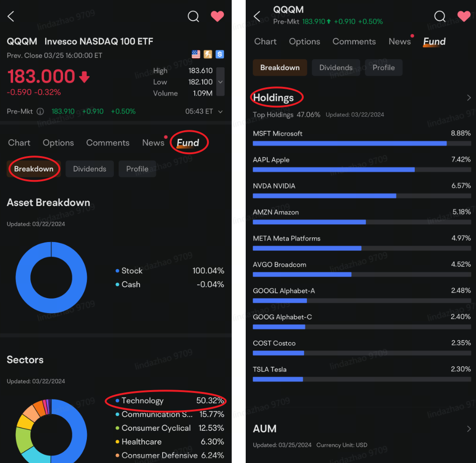
Task: Open search on right Fund screen
Action: (x=440, y=16)
